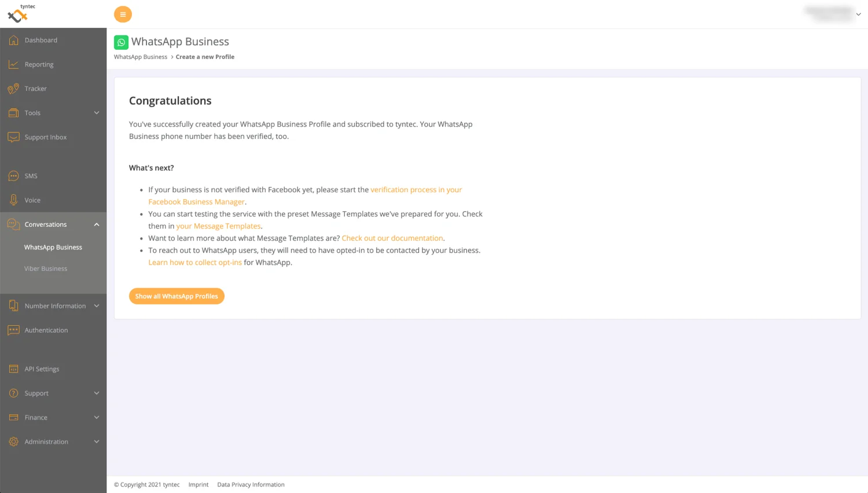Click the What's next? subheading
Viewport: 868px width, 493px height.
(x=151, y=168)
